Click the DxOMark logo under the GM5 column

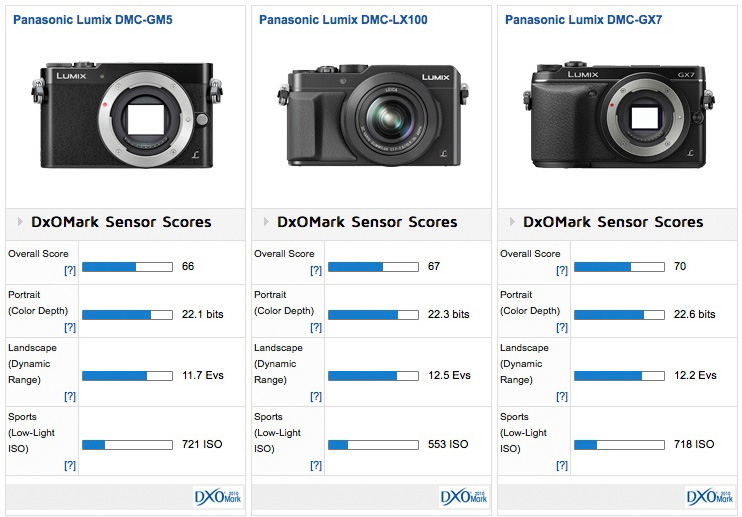(218, 497)
